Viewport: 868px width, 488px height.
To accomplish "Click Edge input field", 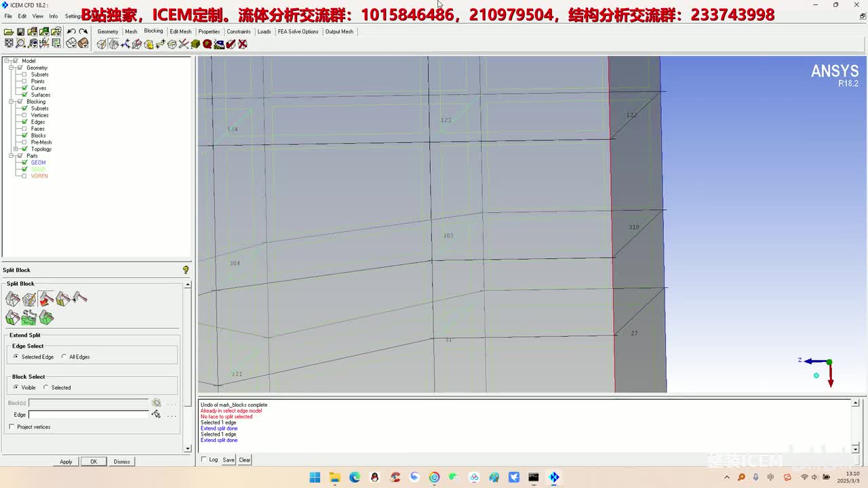I will pos(88,414).
